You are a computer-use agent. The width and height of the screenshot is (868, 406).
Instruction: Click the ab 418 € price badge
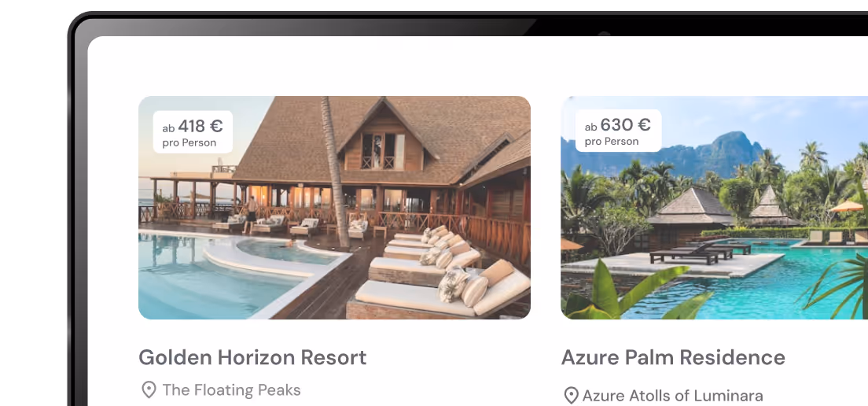193,132
